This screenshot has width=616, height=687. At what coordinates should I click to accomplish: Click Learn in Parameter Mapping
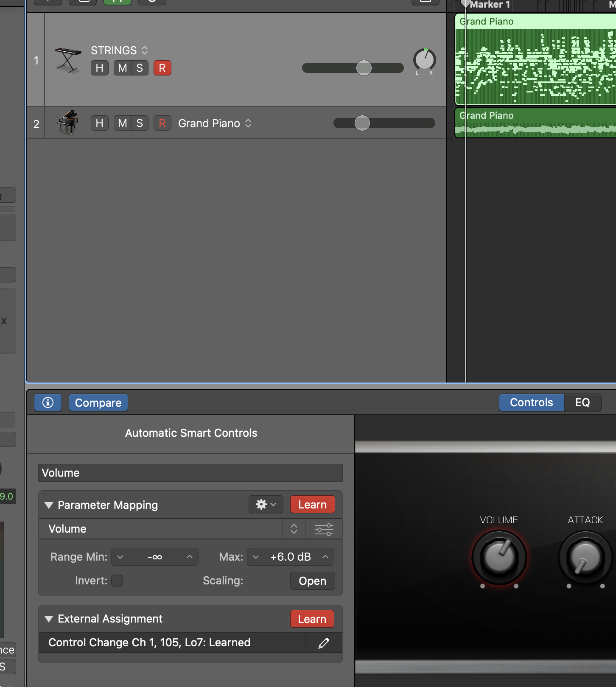(313, 505)
